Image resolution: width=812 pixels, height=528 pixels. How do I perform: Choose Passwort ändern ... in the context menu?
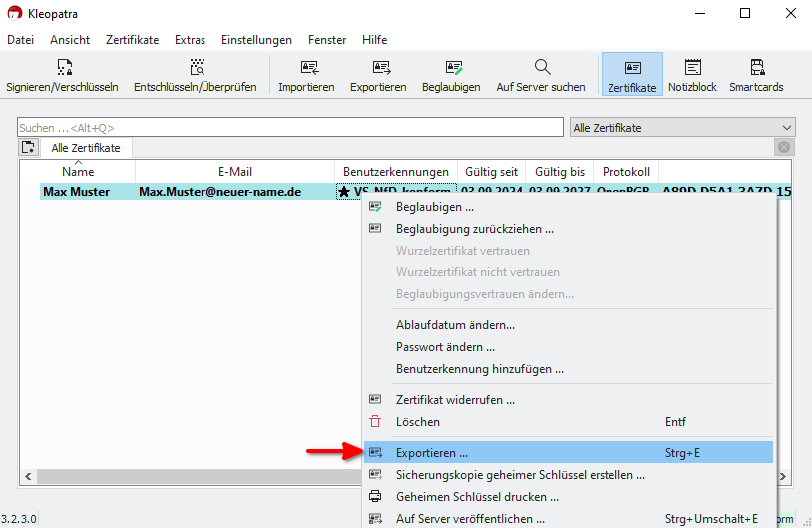point(569,347)
